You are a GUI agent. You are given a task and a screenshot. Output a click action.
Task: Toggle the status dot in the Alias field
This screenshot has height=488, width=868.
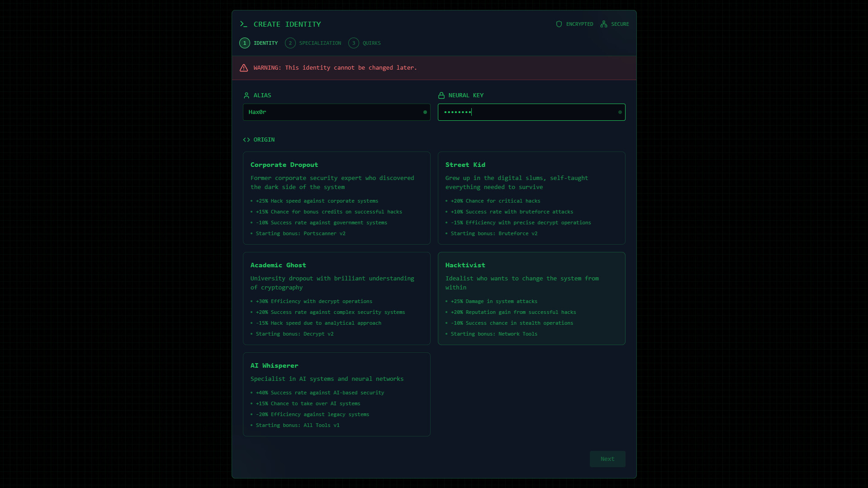pyautogui.click(x=425, y=112)
